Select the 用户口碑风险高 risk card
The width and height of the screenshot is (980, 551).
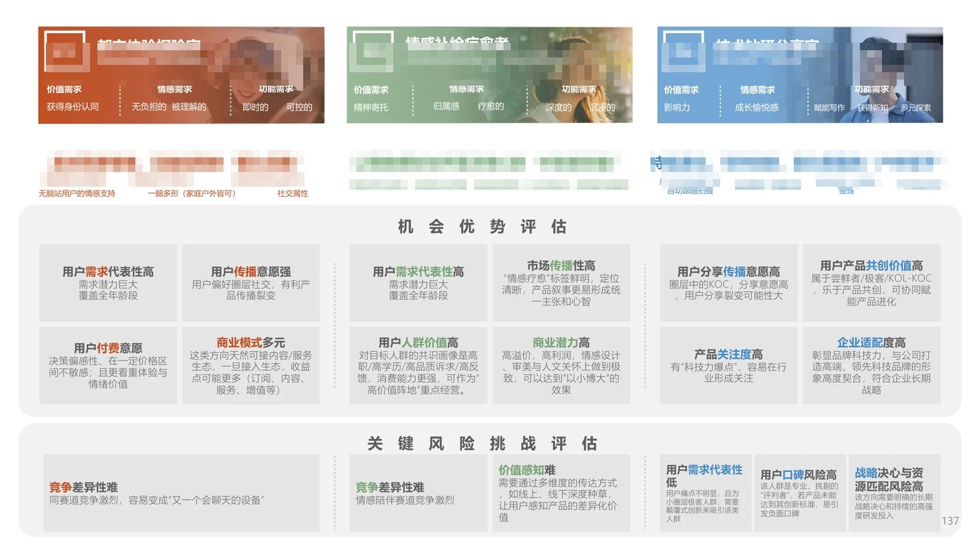point(800,493)
